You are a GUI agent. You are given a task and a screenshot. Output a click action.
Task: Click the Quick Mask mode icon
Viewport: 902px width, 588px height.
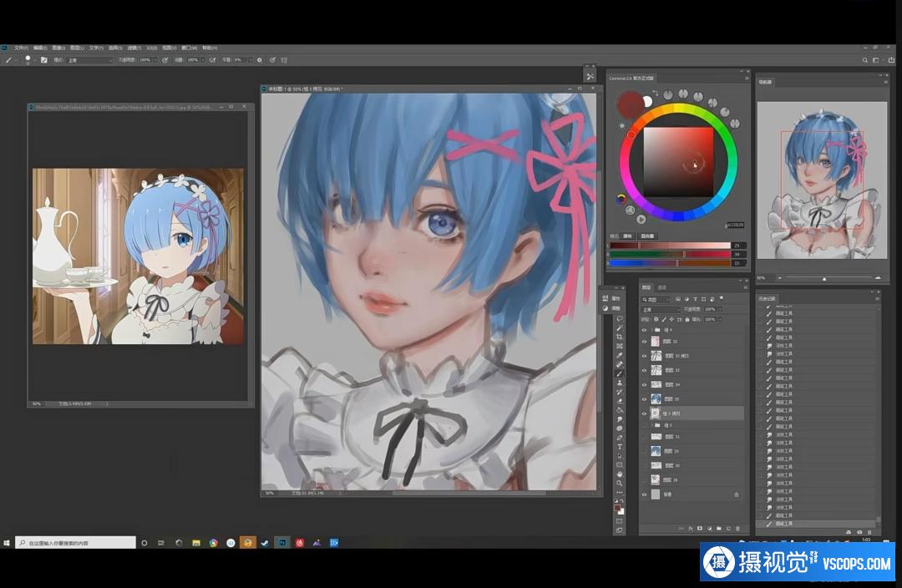[x=620, y=521]
